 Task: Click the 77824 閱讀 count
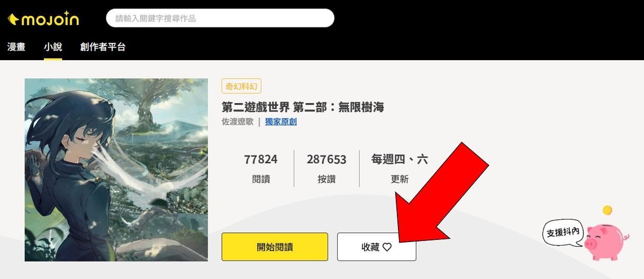click(x=261, y=169)
